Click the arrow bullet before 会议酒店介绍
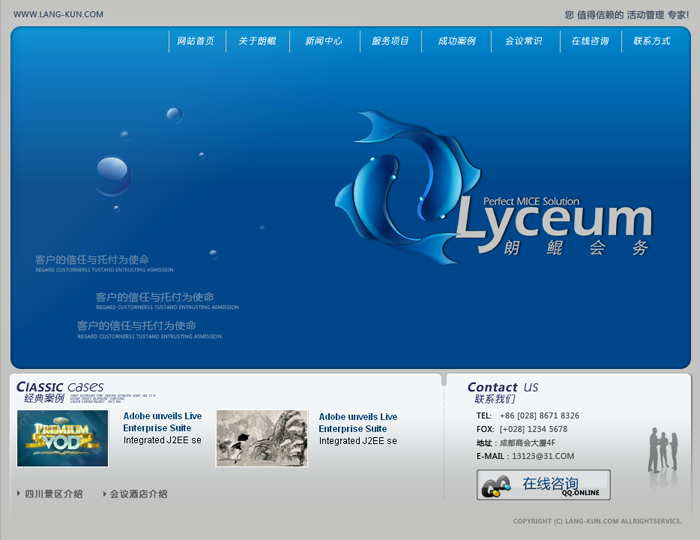 [103, 493]
